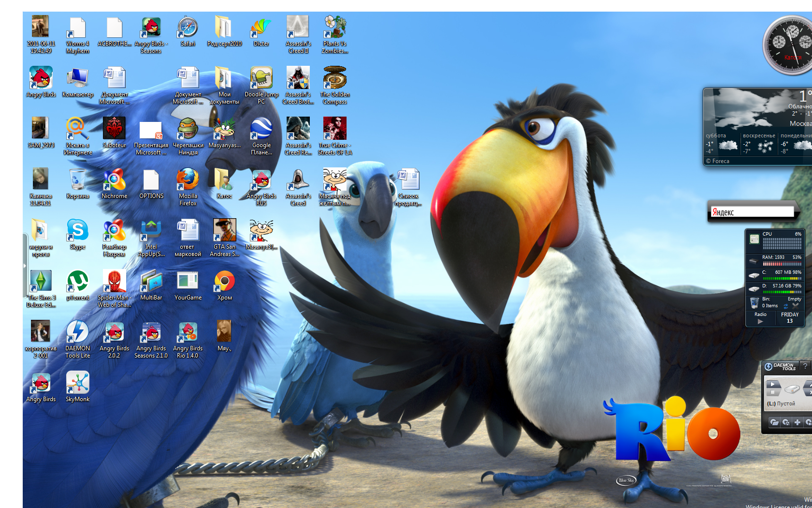Screen dimensions: 812x508
Task: Launch Intel AppUp shortcut
Action: pyautogui.click(x=151, y=238)
